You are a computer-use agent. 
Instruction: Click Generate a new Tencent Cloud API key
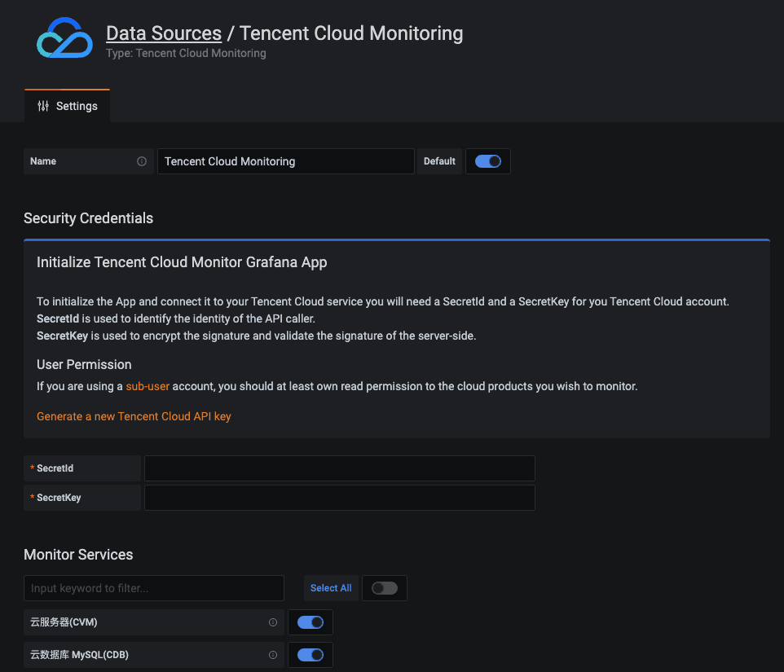pos(134,416)
